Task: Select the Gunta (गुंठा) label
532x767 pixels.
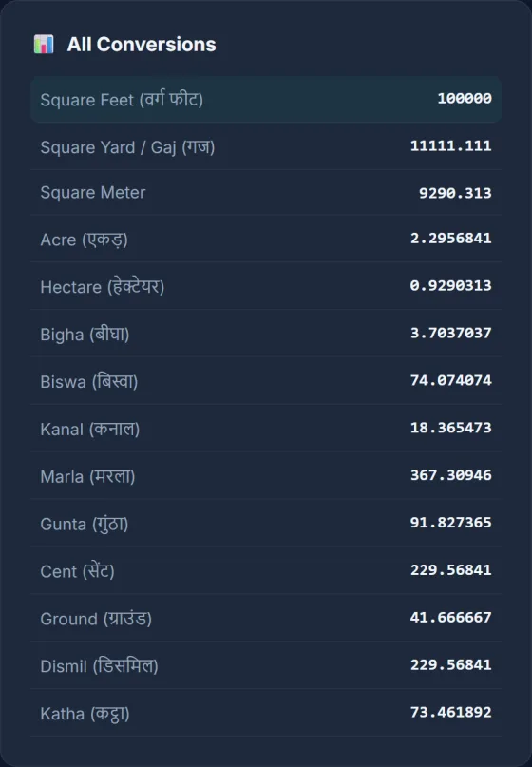Action: 85,524
